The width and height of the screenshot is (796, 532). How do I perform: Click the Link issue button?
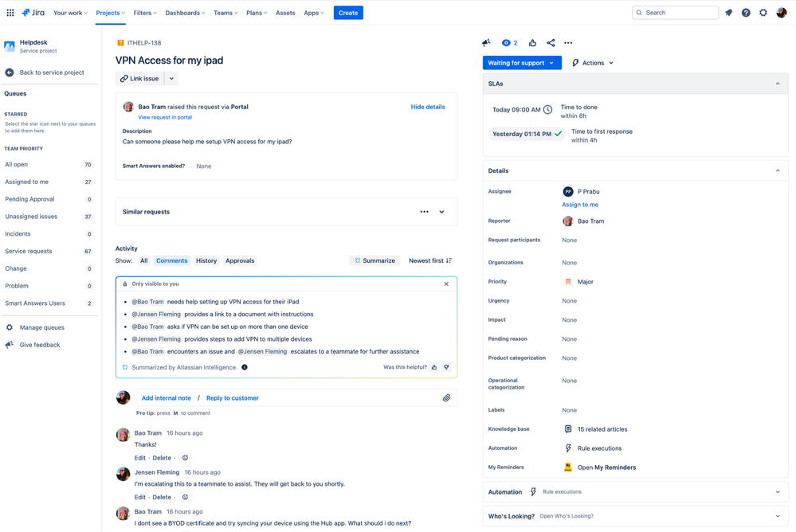139,79
